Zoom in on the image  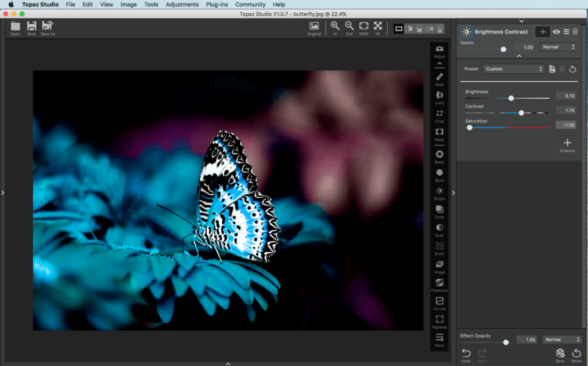click(x=335, y=28)
